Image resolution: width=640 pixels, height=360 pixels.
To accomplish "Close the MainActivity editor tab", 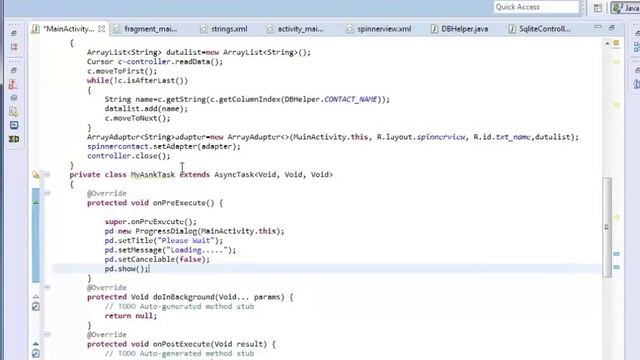I will point(102,29).
